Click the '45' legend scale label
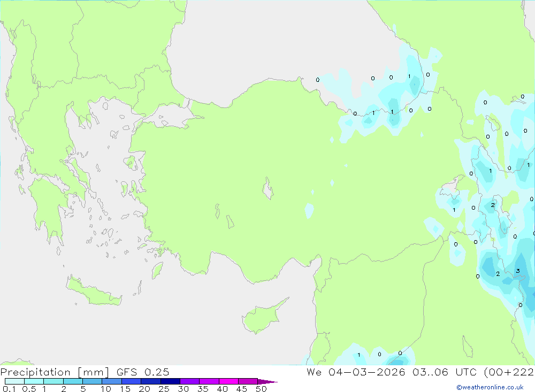535x392 pixels. [242, 389]
